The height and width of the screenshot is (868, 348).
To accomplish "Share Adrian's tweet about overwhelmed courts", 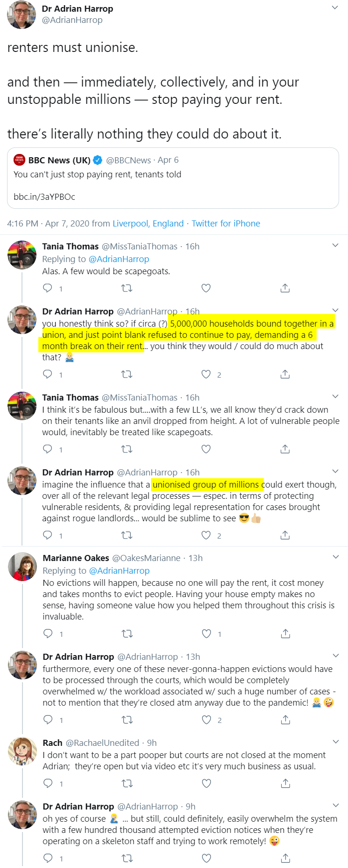I will tap(285, 720).
